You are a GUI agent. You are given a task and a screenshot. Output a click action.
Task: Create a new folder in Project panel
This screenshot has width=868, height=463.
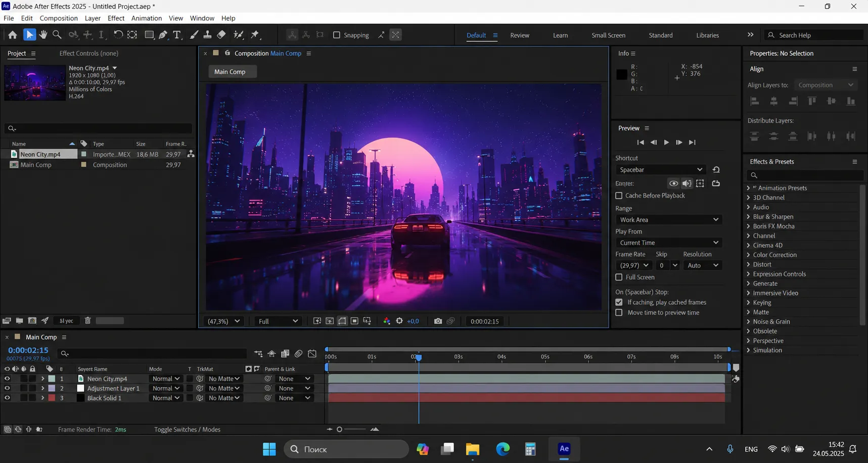pyautogui.click(x=19, y=320)
